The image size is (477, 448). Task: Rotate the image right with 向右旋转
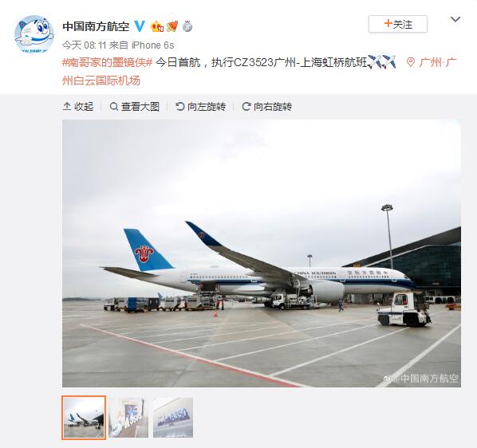coord(266,107)
